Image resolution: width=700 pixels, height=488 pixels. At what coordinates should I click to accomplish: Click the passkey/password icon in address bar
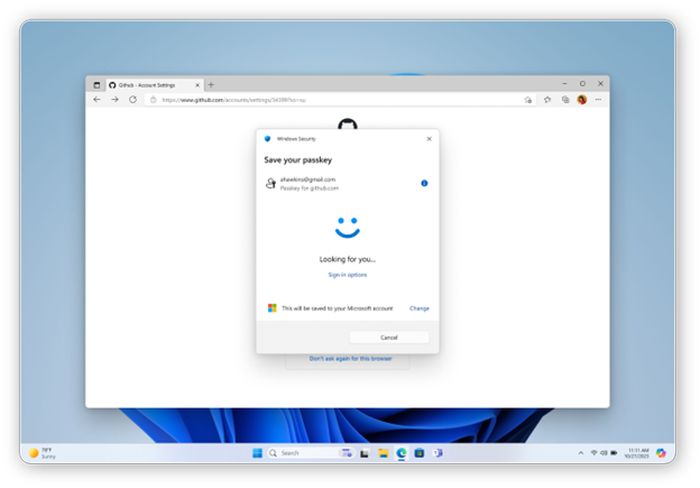pyautogui.click(x=528, y=100)
